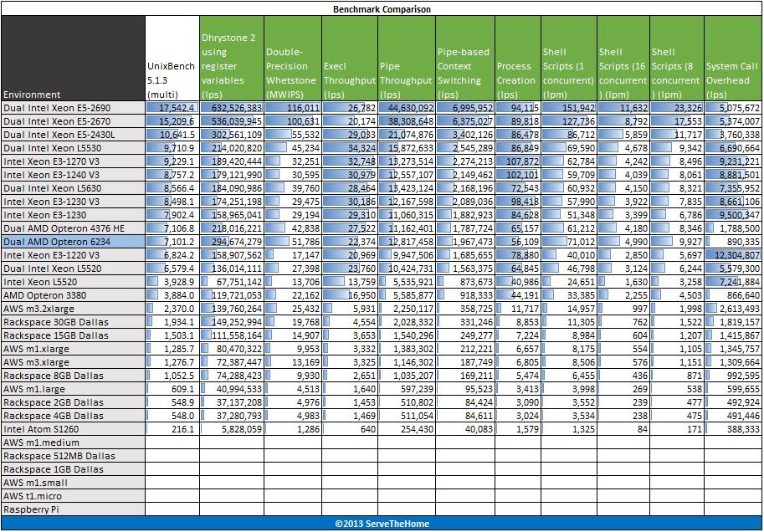This screenshot has height=532, width=764.
Task: Click the Intel Atom S1260 row label
Action: 73,429
